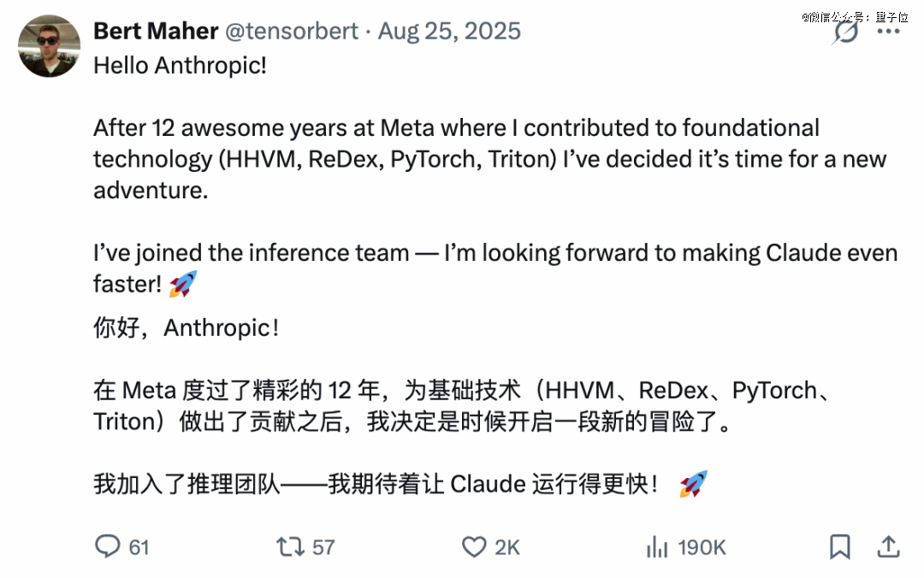This screenshot has height=578, width=924.
Task: Click the 61 replies count
Action: coord(139,546)
